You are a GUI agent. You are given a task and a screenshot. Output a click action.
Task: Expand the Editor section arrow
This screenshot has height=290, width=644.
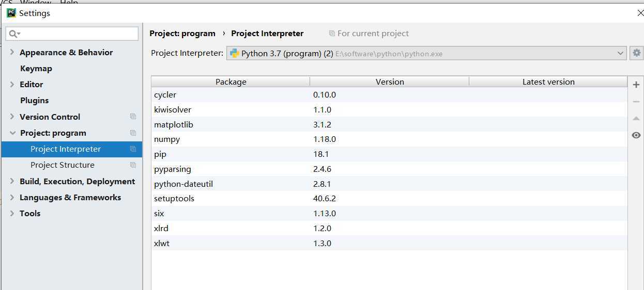pyautogui.click(x=12, y=84)
